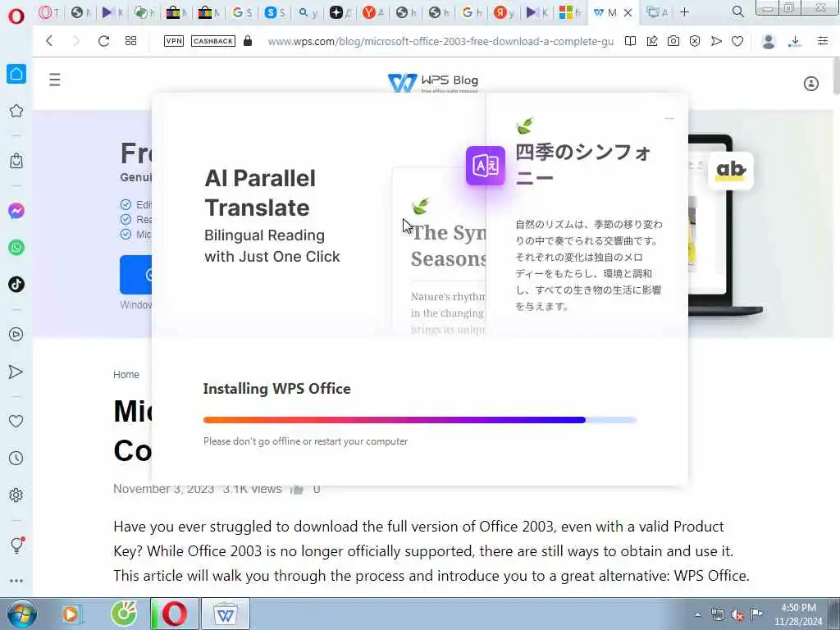Open Bookmarks star in Opera sidebar
This screenshot has width=840, height=630.
pos(16,111)
